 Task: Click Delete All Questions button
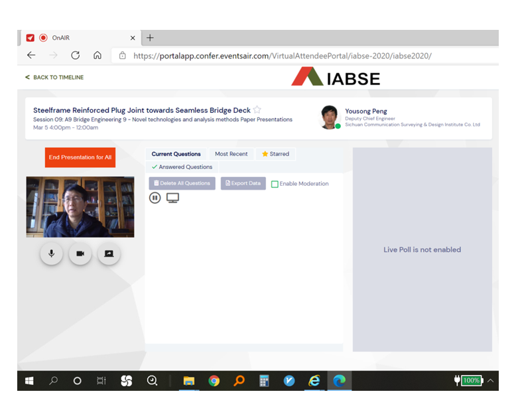click(x=182, y=184)
